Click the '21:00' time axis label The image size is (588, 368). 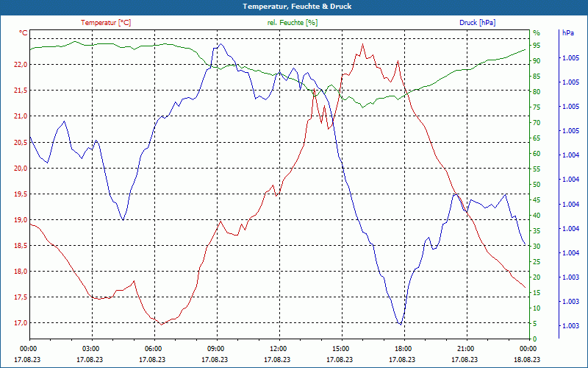[x=466, y=348]
